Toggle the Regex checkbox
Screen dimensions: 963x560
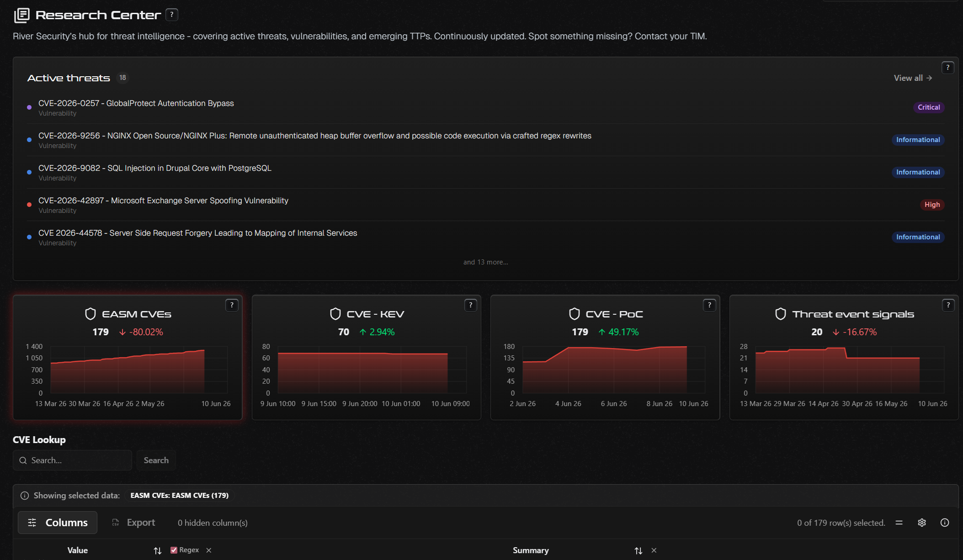click(x=174, y=550)
